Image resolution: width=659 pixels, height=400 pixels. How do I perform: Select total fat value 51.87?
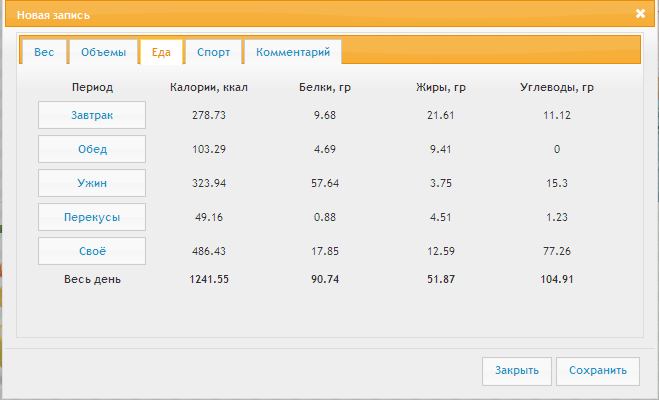pos(441,279)
